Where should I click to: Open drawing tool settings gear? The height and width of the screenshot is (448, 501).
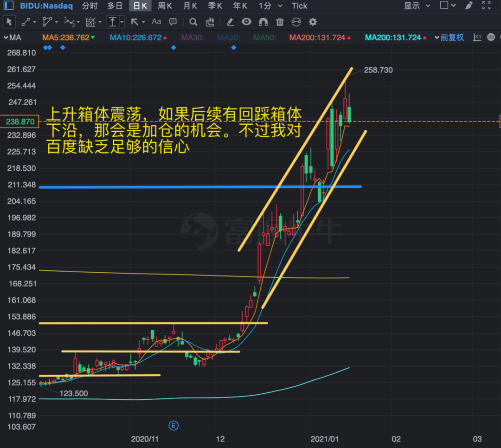pos(313,22)
